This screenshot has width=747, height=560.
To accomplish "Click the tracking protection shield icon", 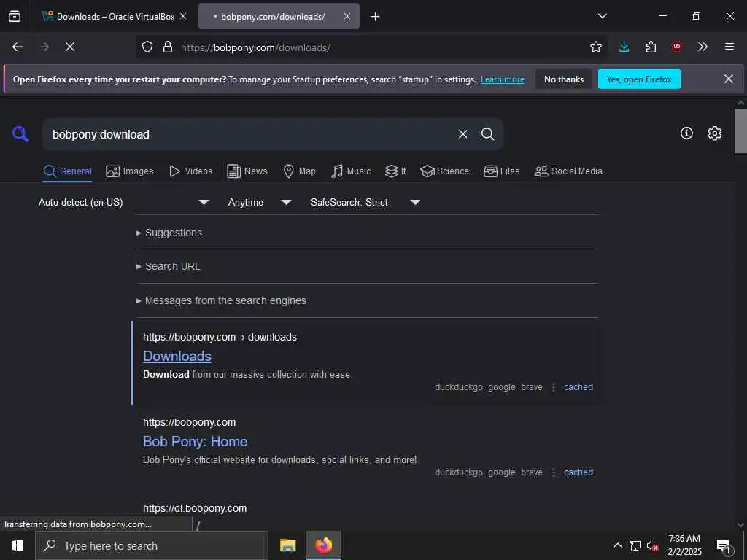I will [x=147, y=47].
